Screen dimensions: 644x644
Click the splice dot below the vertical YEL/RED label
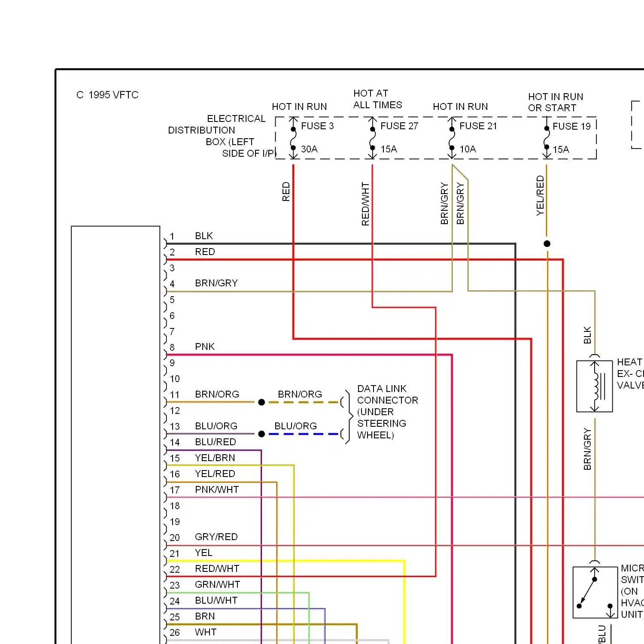pyautogui.click(x=547, y=244)
